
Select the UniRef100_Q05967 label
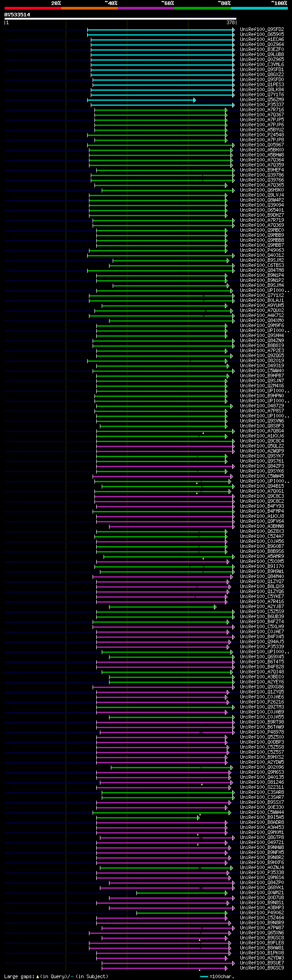point(262,145)
